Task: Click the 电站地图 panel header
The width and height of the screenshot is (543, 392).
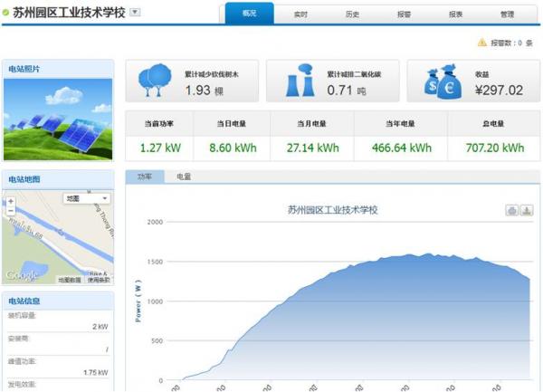Action: click(x=58, y=179)
